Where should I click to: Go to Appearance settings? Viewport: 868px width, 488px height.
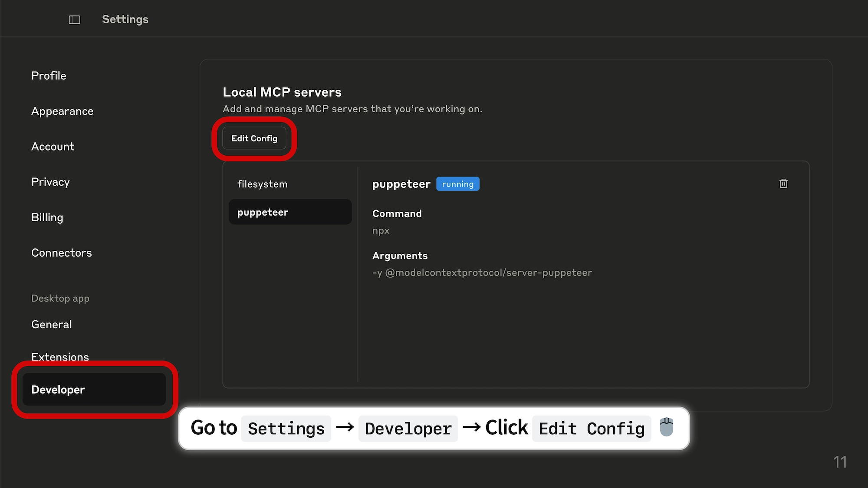62,111
